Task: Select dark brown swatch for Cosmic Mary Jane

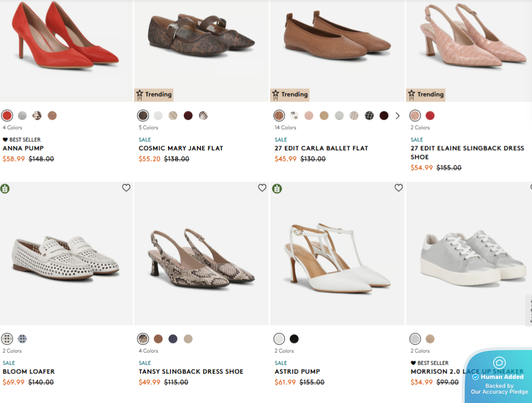Action: [x=143, y=115]
